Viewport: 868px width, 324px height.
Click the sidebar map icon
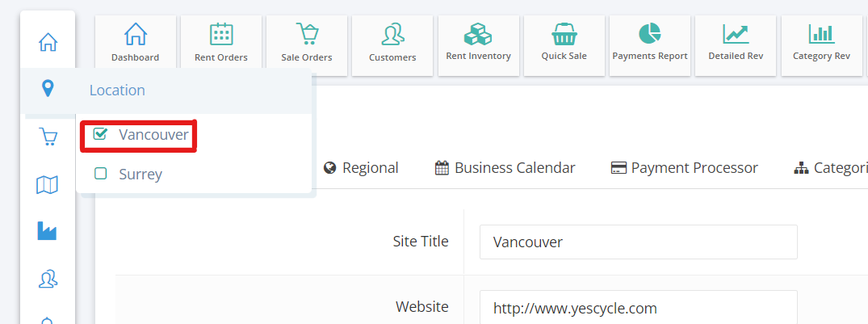(47, 185)
